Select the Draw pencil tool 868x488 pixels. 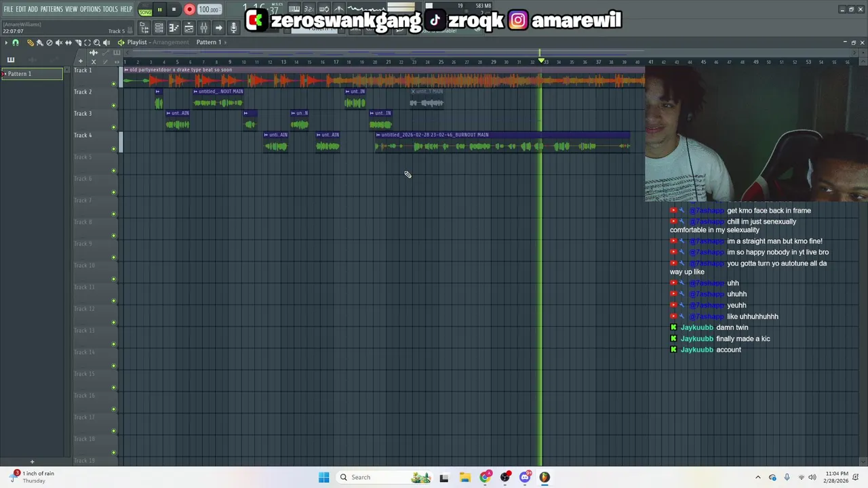tap(31, 43)
